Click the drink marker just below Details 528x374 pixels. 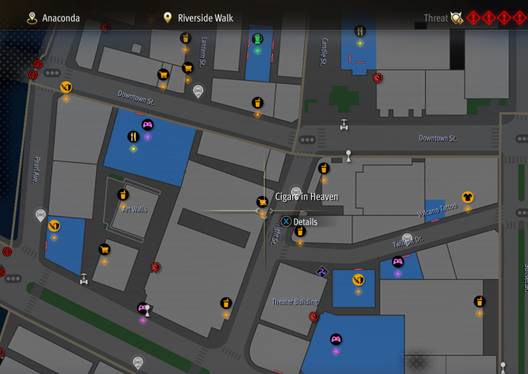[x=300, y=231]
